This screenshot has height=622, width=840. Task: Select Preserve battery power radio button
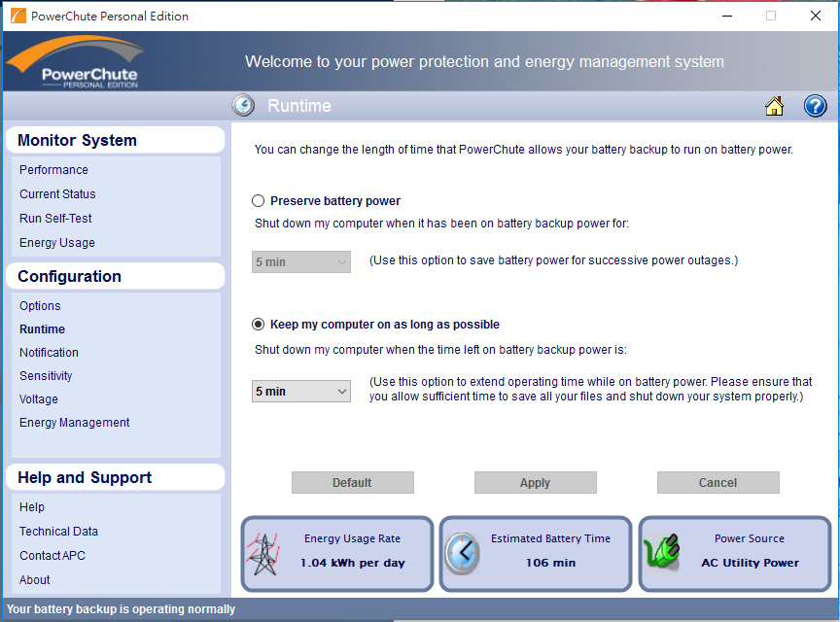coord(259,201)
